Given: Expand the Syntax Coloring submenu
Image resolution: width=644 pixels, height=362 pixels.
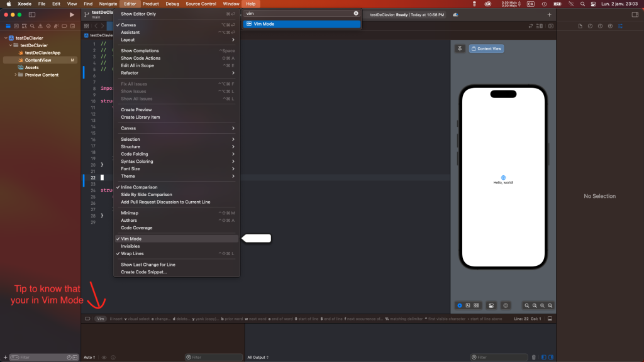Looking at the screenshot, I should (177, 162).
